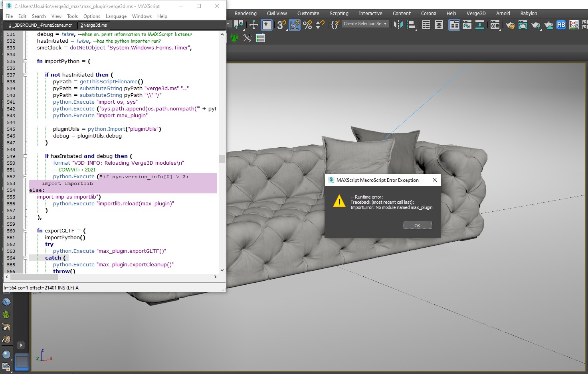588x374 pixels.
Task: Click the selection pins icon in toolbar
Action: pos(239,25)
